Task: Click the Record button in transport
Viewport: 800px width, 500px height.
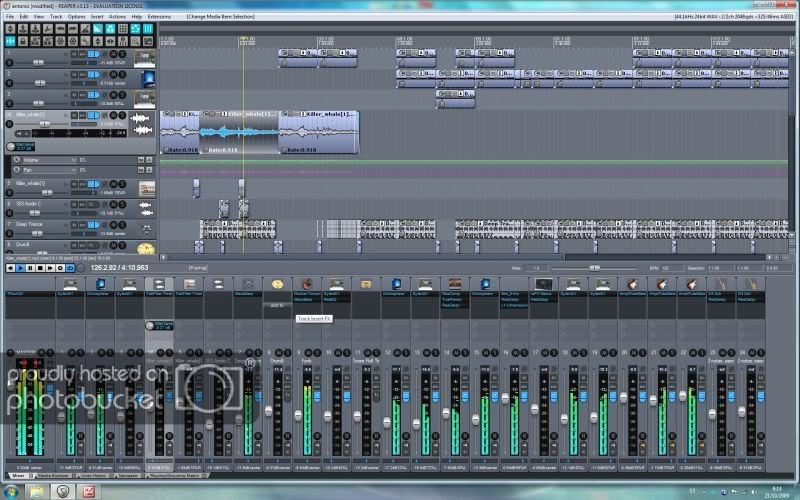Action: [60, 268]
